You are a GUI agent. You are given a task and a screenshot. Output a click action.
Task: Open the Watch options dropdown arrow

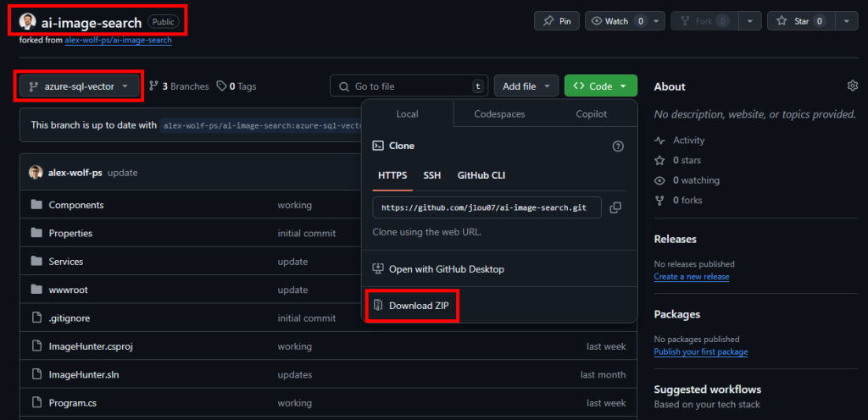coord(656,21)
